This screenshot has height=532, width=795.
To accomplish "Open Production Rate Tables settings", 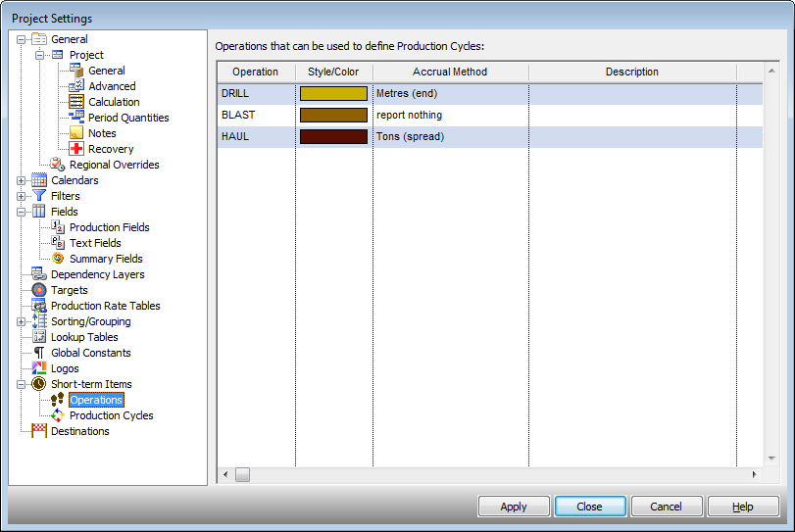I will [105, 306].
